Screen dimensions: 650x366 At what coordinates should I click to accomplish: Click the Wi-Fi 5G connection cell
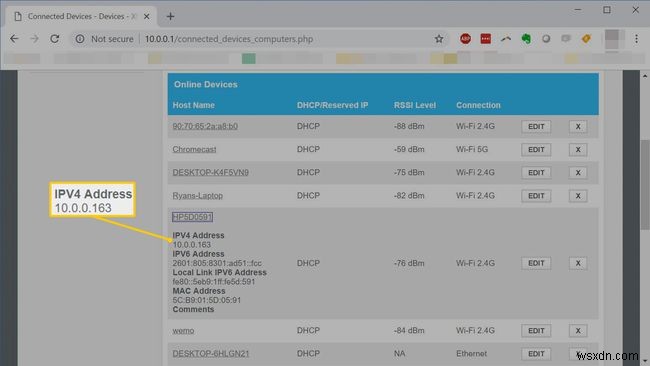[472, 149]
